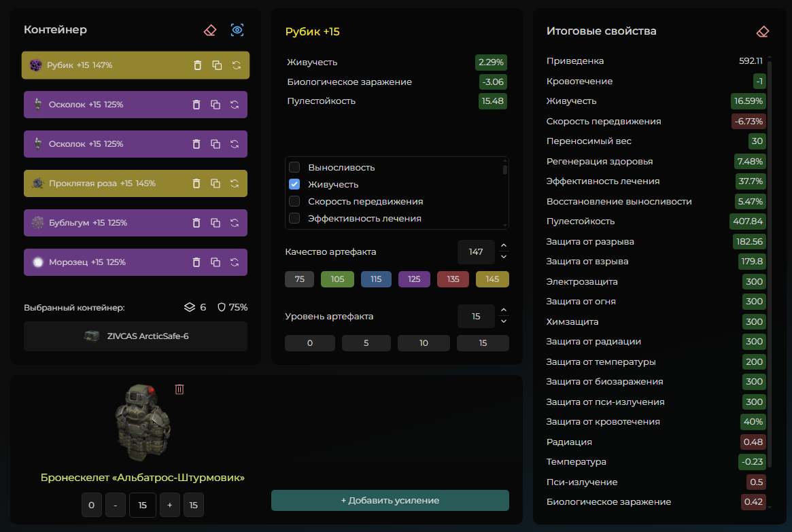Delete the Рубик +15 artifact

coord(198,65)
